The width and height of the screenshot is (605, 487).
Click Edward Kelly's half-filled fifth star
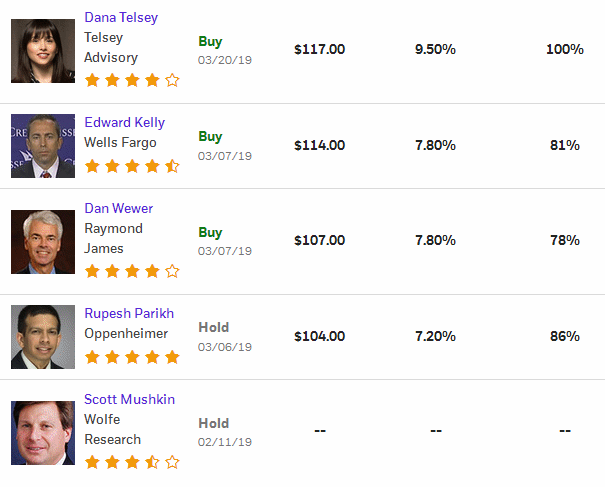pos(172,166)
